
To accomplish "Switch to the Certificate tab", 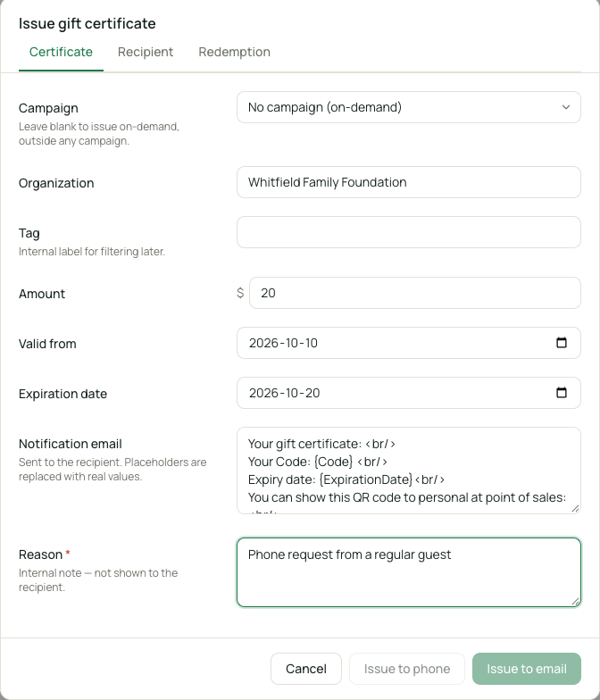I will (61, 52).
